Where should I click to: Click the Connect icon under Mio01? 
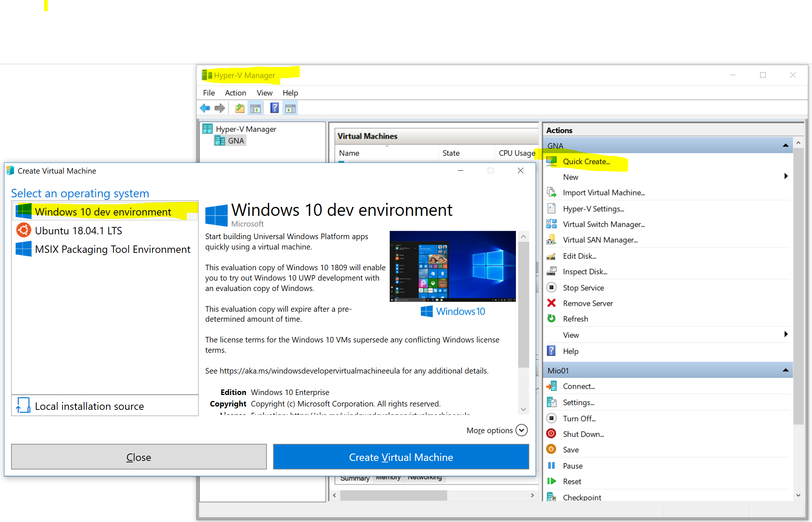(x=551, y=386)
